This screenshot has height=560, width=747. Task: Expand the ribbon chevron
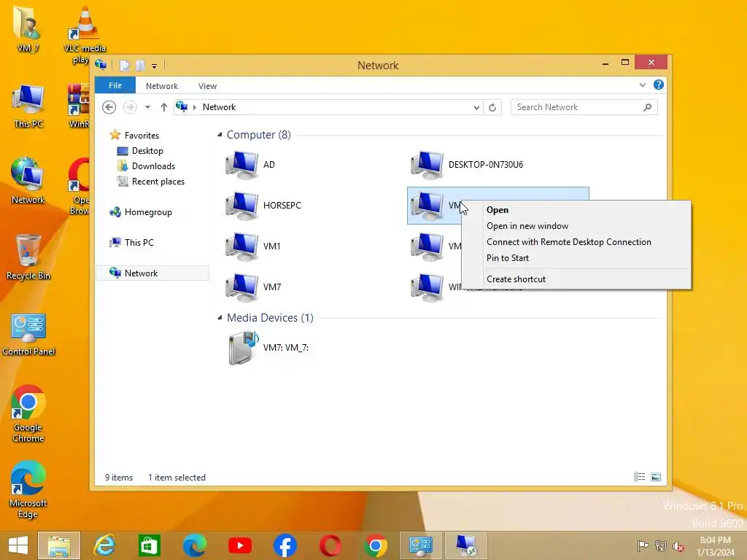coord(642,85)
